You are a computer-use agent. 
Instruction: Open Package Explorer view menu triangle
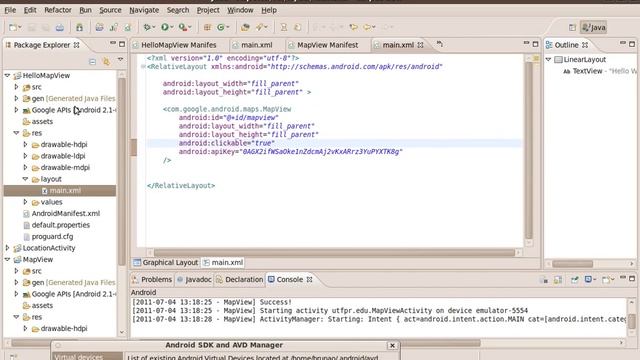click(120, 60)
